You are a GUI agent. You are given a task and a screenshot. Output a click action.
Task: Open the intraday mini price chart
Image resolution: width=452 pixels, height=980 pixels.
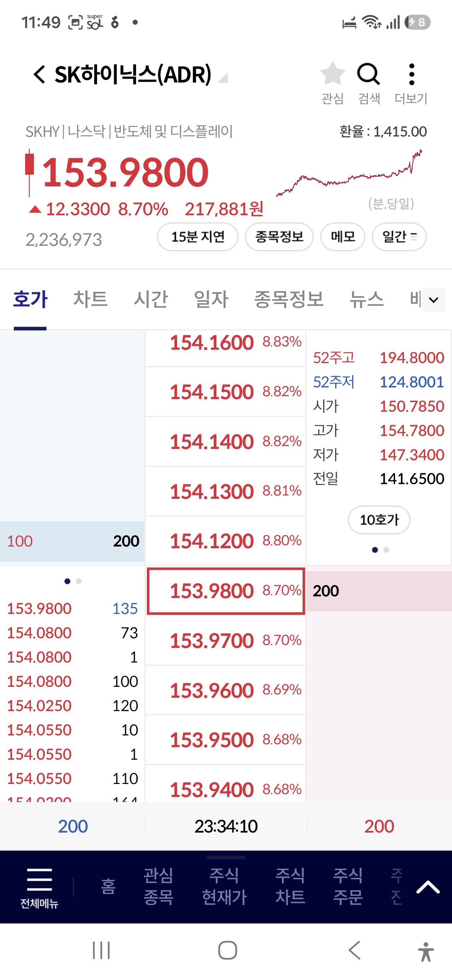click(350, 173)
